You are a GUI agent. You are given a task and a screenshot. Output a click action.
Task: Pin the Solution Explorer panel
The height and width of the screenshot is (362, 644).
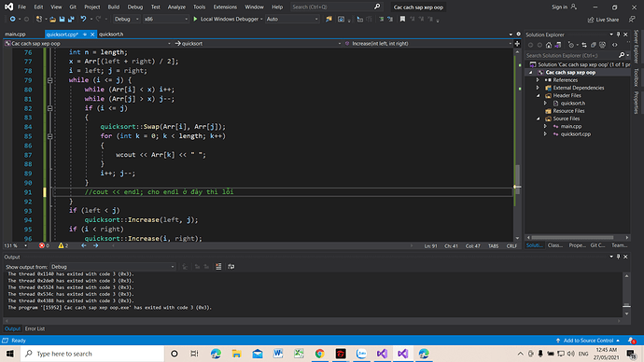pyautogui.click(x=618, y=35)
